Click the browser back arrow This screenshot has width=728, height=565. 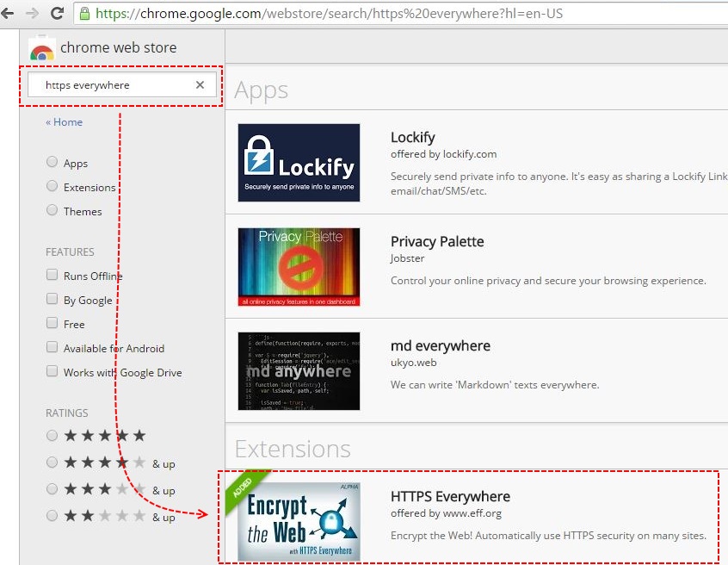click(7, 13)
